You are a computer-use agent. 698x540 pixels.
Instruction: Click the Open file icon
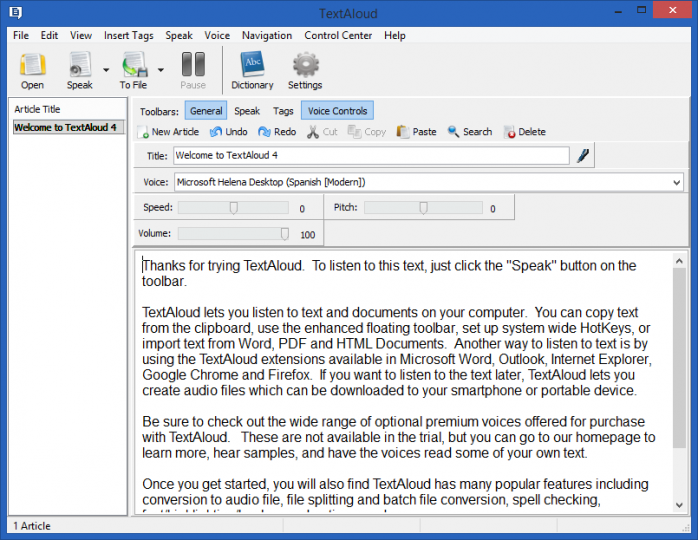32,66
